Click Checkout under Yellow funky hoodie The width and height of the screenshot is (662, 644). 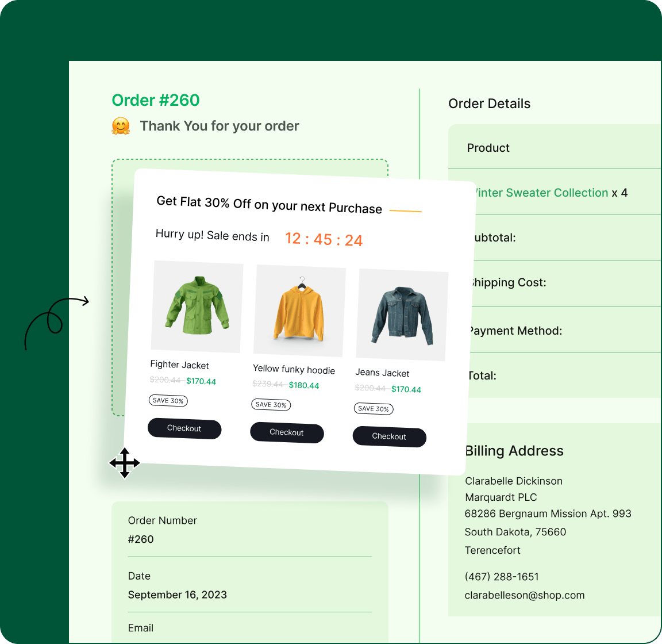287,432
